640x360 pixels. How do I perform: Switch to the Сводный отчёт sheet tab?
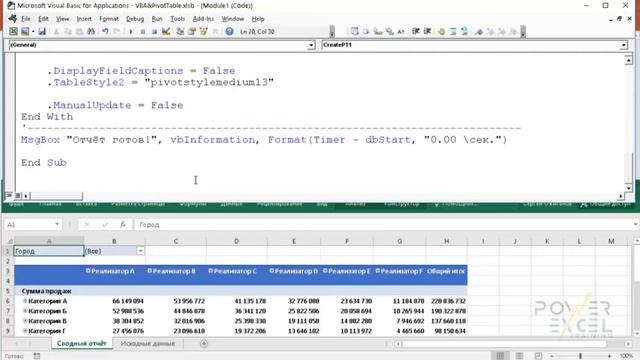coord(82,343)
